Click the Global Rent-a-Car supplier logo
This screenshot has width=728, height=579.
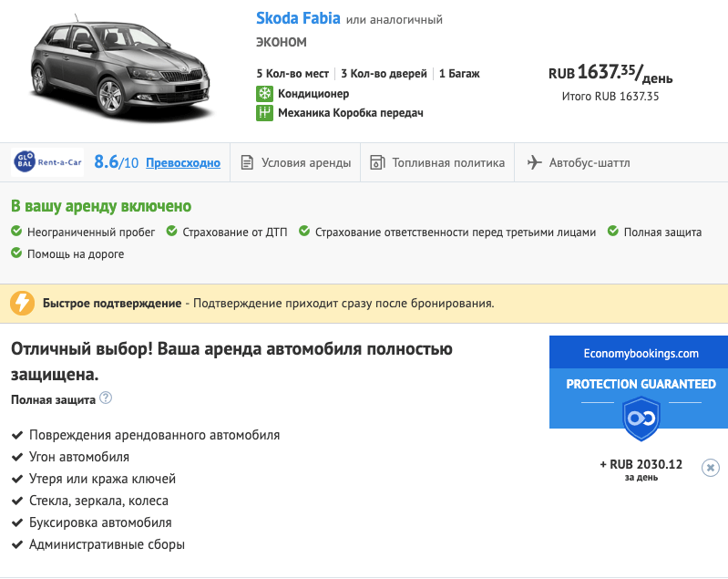click(x=47, y=162)
